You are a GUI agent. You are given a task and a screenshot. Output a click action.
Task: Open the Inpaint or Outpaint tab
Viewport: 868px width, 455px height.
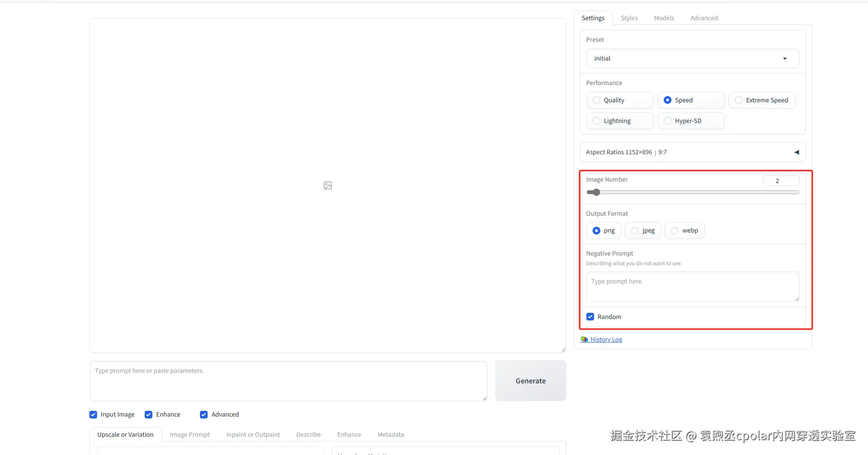tap(253, 435)
